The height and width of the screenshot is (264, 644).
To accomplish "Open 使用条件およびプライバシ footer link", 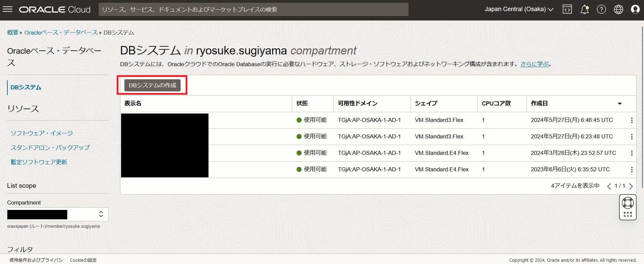I will pyautogui.click(x=36, y=260).
